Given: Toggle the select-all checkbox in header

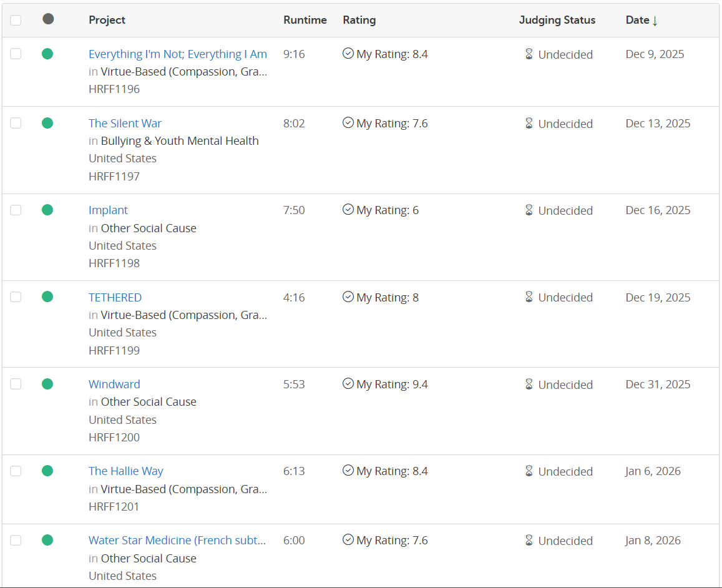Looking at the screenshot, I should click(16, 20).
